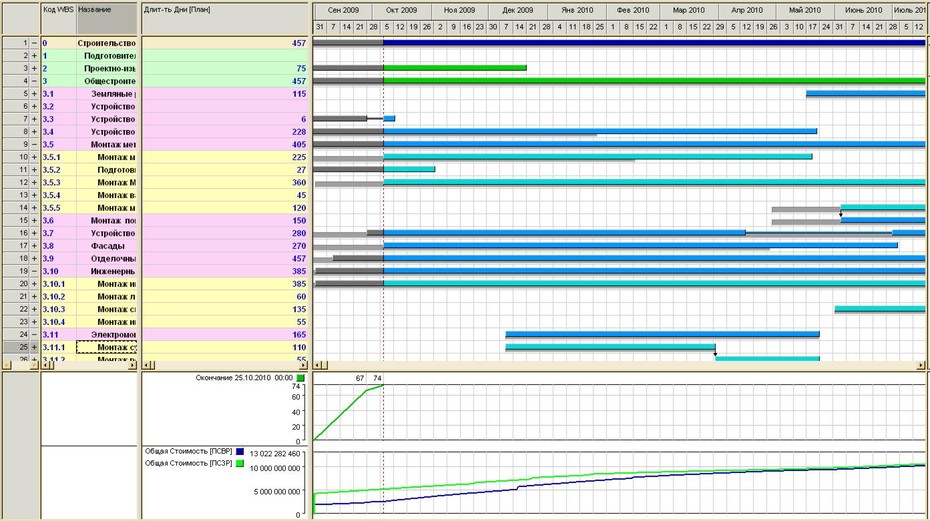Collapse WBS 3.11 Электромонтаж node
This screenshot has width=930, height=521.
coord(34,335)
